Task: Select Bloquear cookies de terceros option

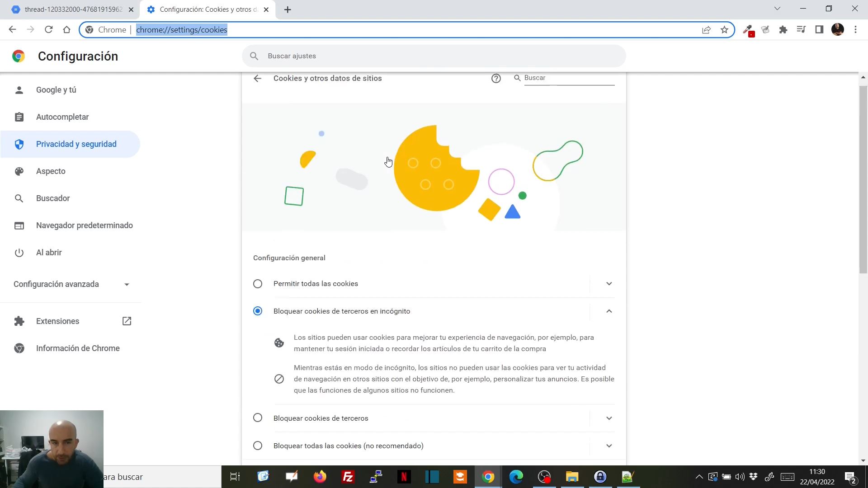Action: [258, 418]
